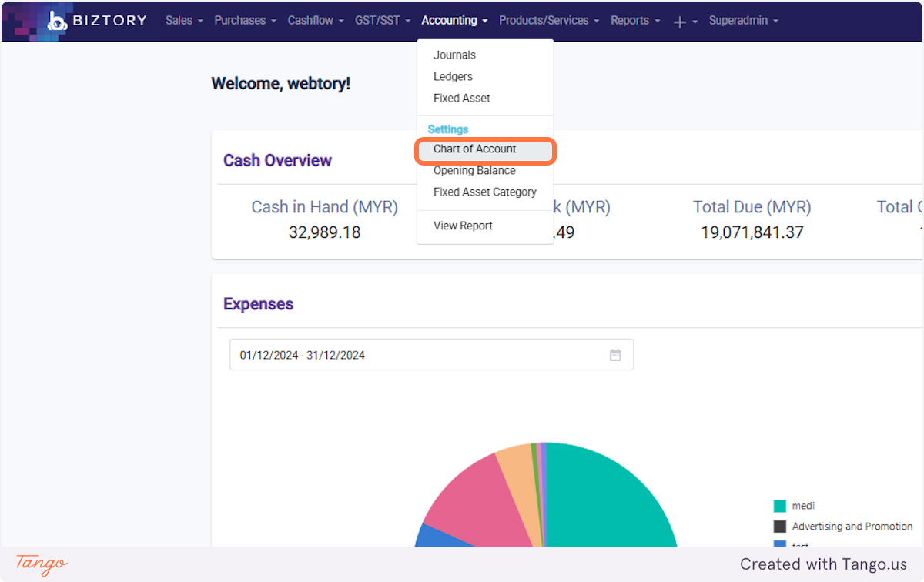Click the teal medi legend swatch
Image resolution: width=924 pixels, height=582 pixels.
[780, 506]
